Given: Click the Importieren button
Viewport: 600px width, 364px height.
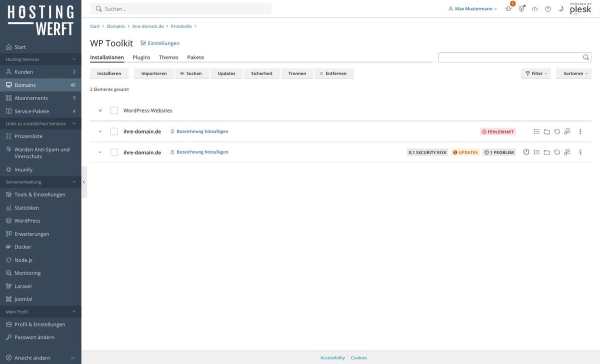Looking at the screenshot, I should point(154,73).
